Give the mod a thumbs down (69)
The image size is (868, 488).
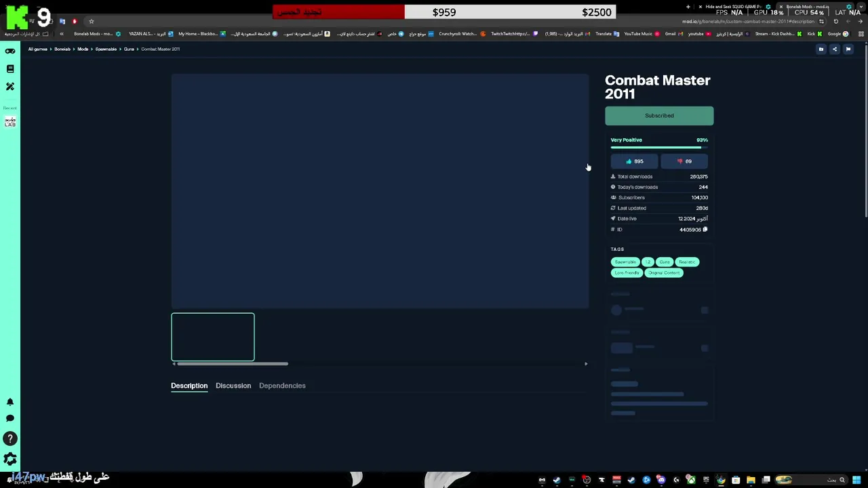click(x=684, y=161)
